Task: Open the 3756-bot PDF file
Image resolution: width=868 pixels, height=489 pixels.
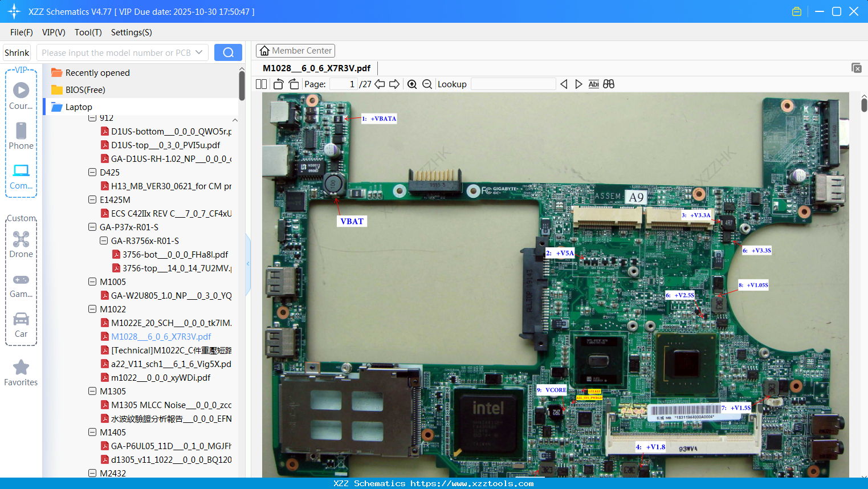Action: [x=170, y=254]
